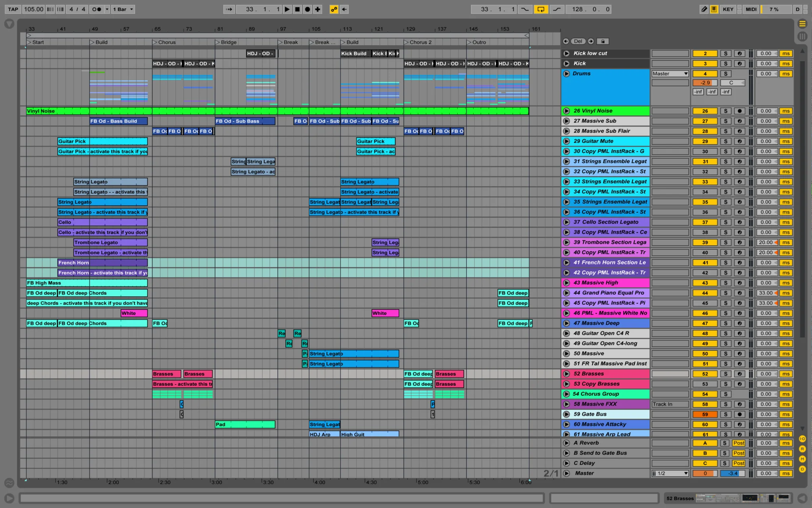Click the MIDI Arrangement Overdub plus button
The width and height of the screenshot is (812, 508).
pyautogui.click(x=318, y=9)
